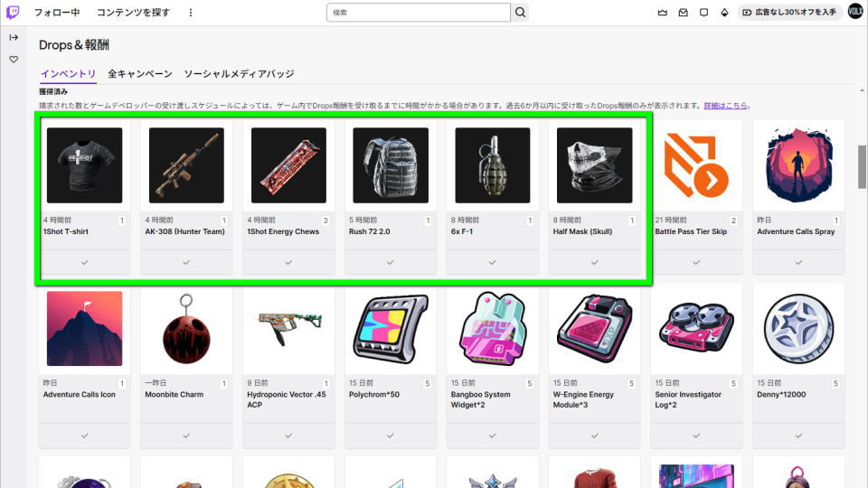868x488 pixels.
Task: Select the インベントリ tab
Action: pyautogui.click(x=68, y=73)
